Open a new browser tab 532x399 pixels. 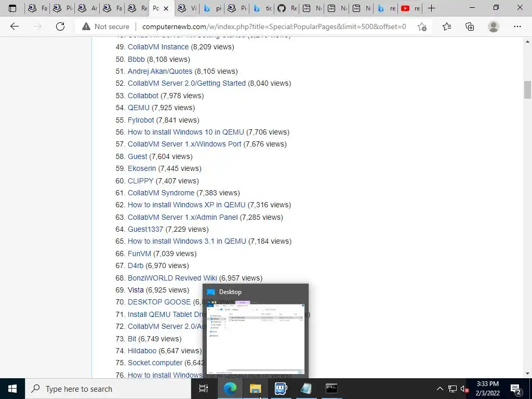(x=431, y=8)
